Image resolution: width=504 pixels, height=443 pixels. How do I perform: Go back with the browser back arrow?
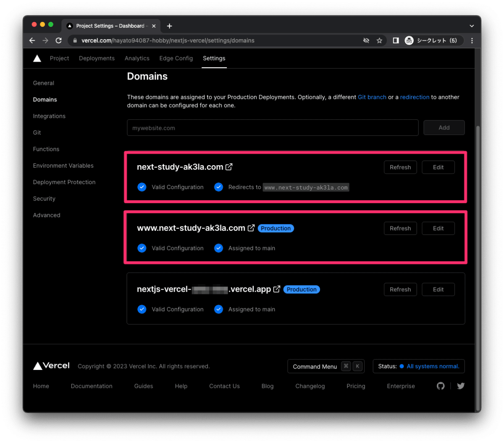coord(32,40)
